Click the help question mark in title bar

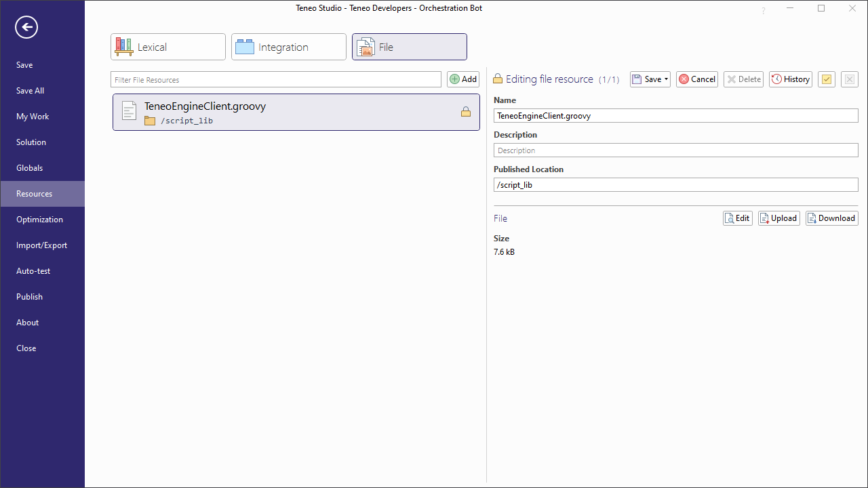tap(764, 10)
